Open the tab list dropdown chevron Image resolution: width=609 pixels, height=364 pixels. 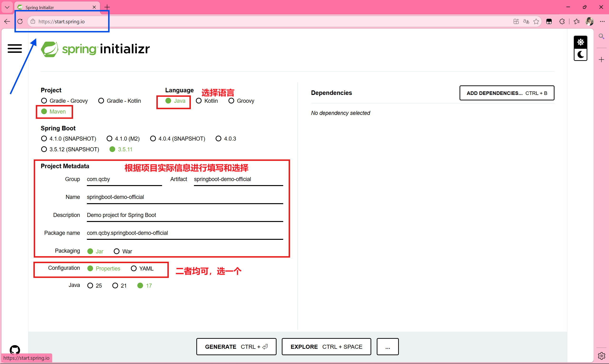[7, 7]
